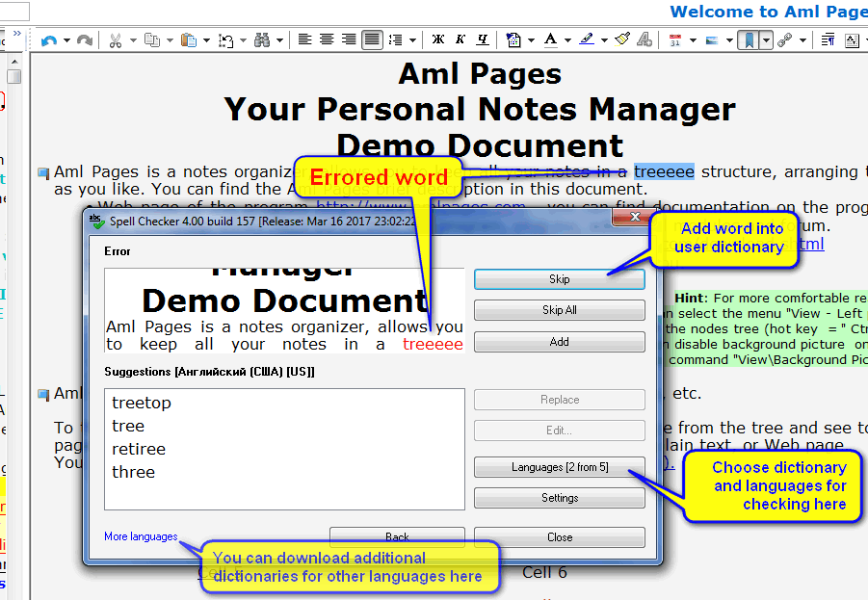Open the Cut dropdown arrow

[133, 40]
